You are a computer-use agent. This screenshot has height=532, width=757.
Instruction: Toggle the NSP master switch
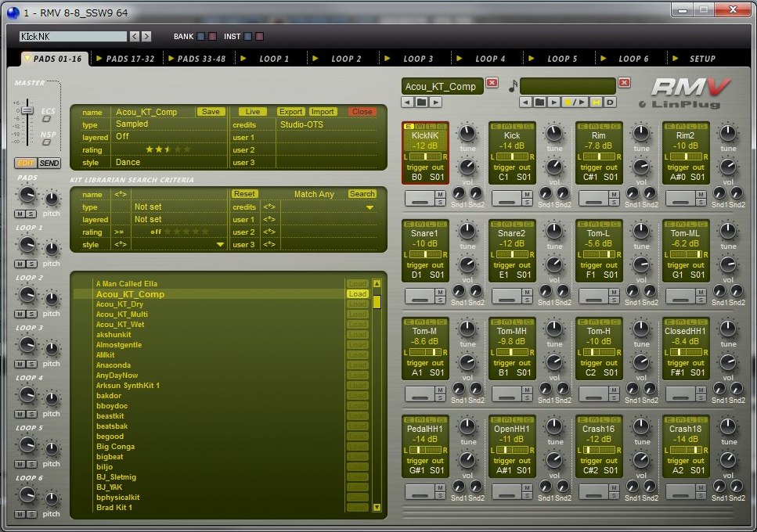(x=47, y=142)
